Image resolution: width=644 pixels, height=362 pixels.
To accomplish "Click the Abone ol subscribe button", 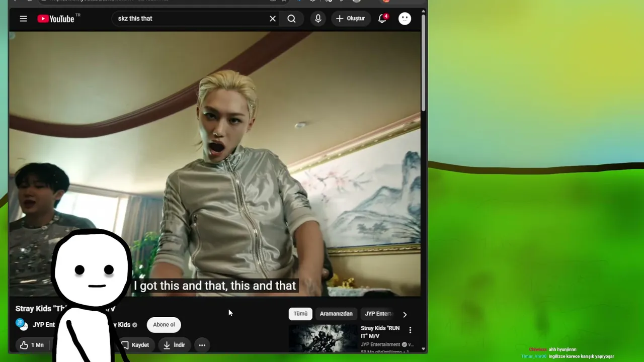I will click(x=164, y=325).
